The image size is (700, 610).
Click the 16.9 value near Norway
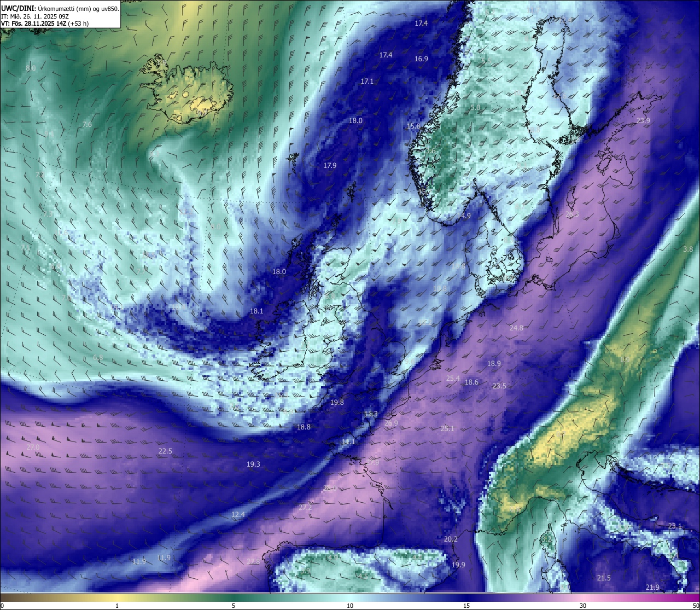coord(421,59)
